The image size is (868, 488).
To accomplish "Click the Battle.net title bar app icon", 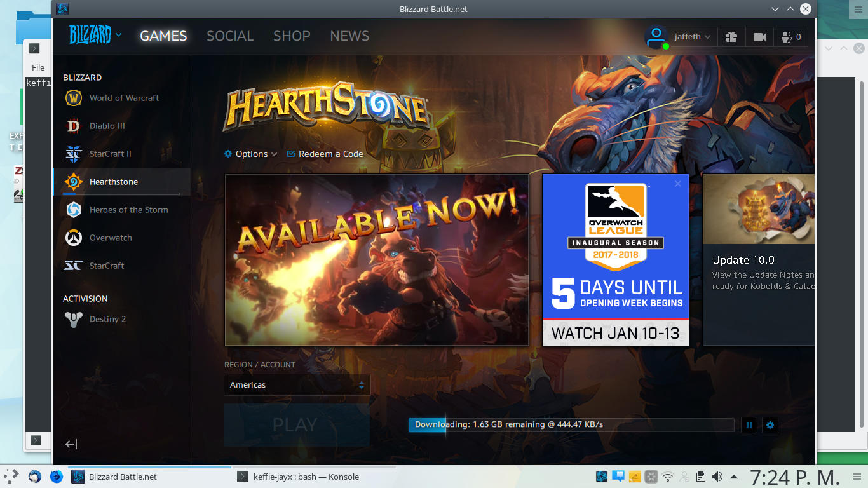I will (x=62, y=9).
